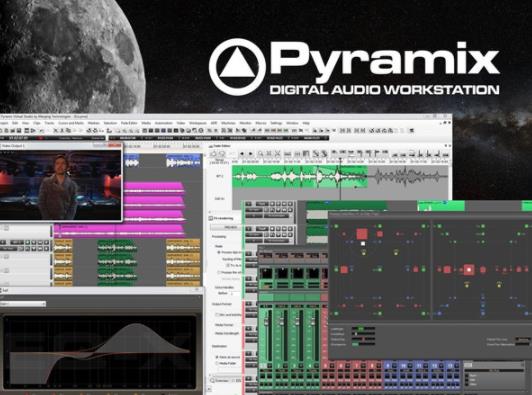Open the Help menu
Screen dimensions: 532x395
(306, 123)
